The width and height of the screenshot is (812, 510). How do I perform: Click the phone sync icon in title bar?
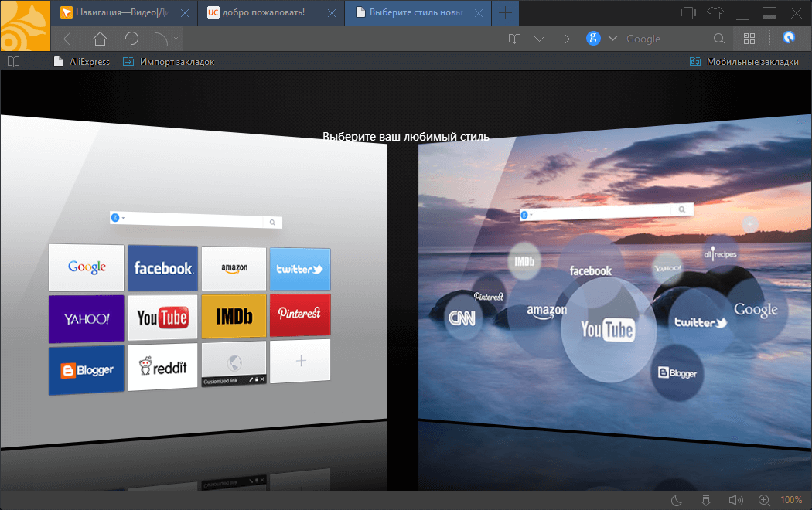pyautogui.click(x=688, y=13)
